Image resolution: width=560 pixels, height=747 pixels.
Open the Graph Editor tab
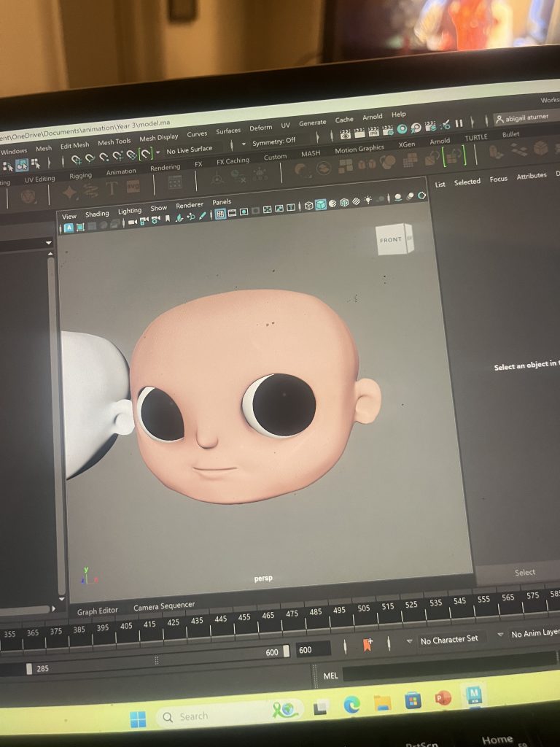pos(97,611)
